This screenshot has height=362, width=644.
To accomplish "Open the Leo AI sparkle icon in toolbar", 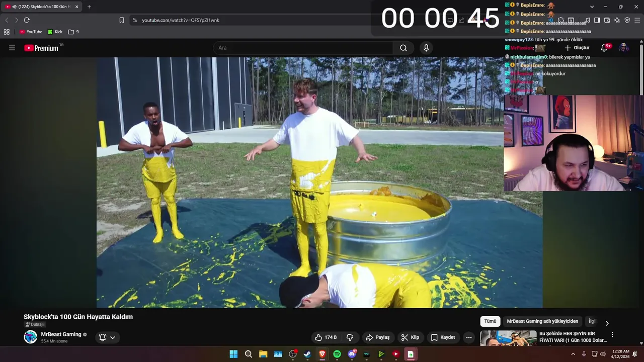I will tap(617, 20).
